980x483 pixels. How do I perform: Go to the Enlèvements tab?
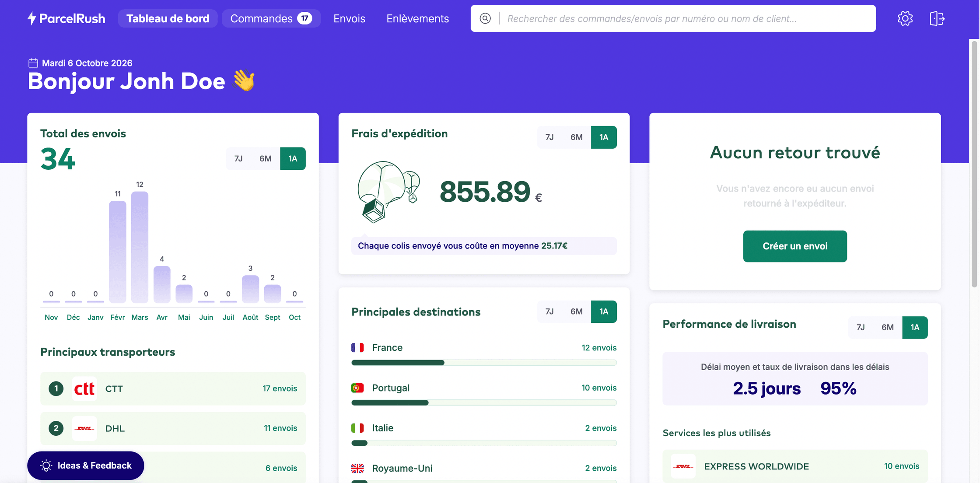[x=417, y=18]
